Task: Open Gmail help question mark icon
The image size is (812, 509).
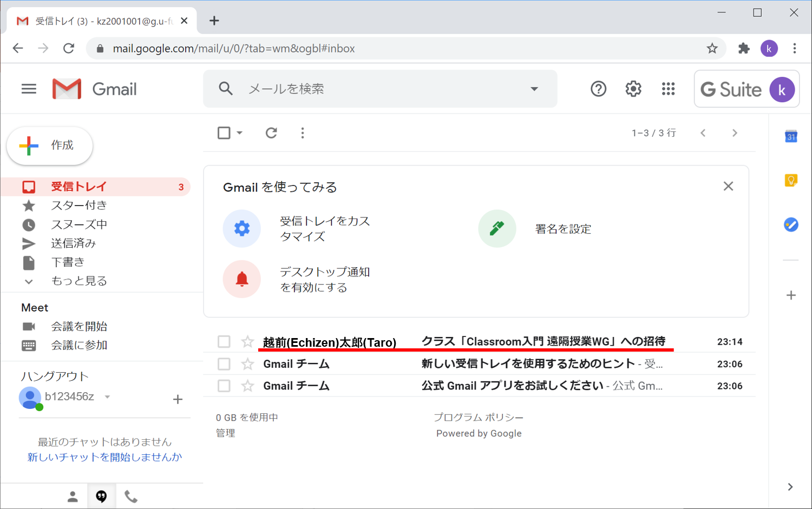Action: click(598, 89)
